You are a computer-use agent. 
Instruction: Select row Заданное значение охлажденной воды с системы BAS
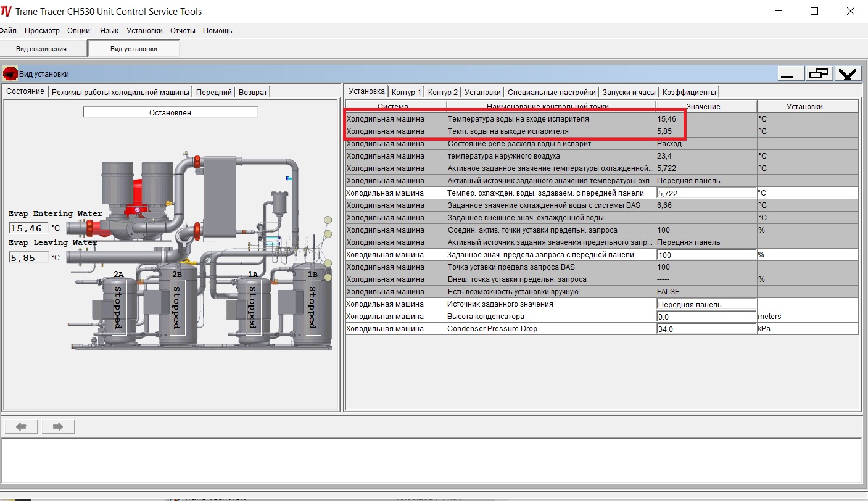(601, 205)
